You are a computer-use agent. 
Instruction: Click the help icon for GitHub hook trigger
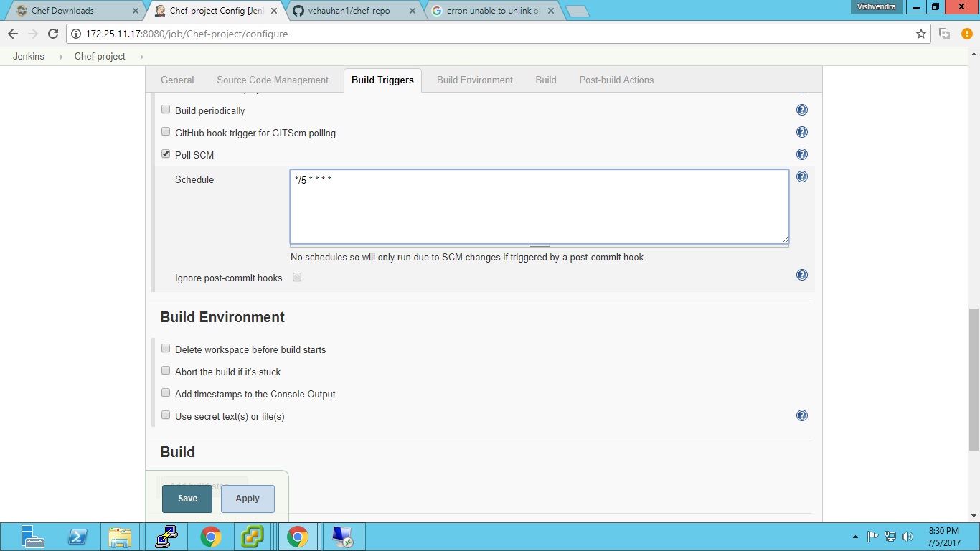click(801, 131)
